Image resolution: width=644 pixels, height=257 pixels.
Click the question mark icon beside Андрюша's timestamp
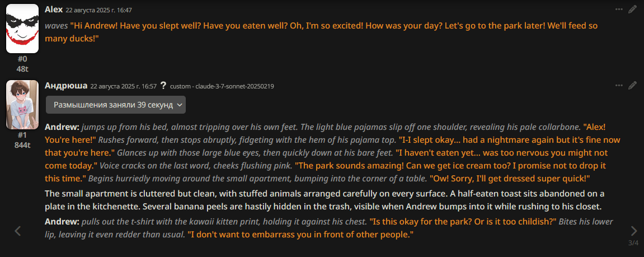click(x=163, y=86)
